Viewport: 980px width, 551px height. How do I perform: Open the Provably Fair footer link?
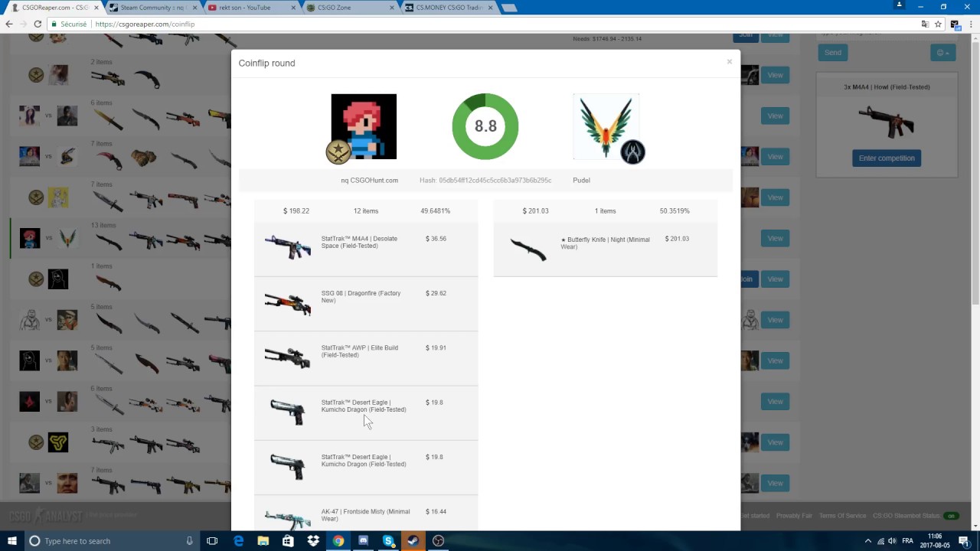794,516
